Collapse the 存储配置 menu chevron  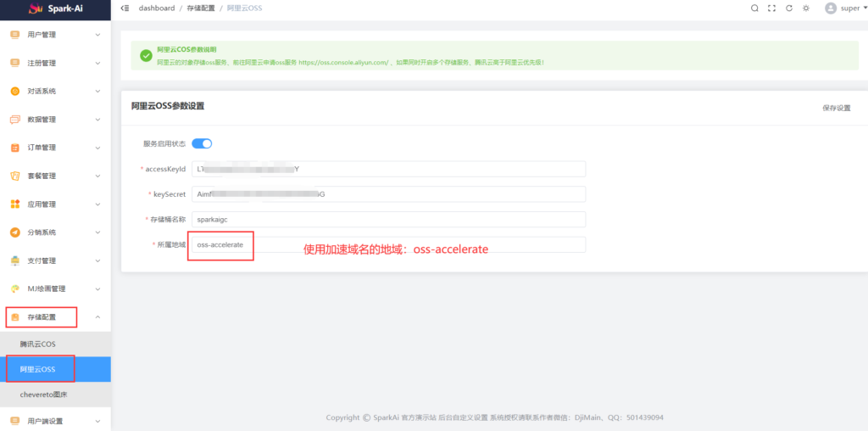(97, 317)
